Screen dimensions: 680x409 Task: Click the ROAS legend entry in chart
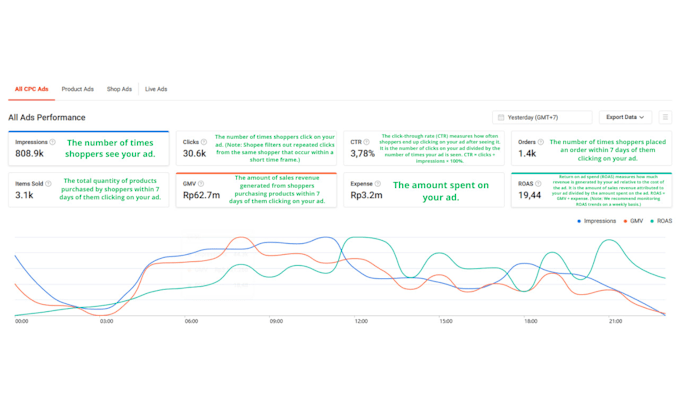click(661, 221)
